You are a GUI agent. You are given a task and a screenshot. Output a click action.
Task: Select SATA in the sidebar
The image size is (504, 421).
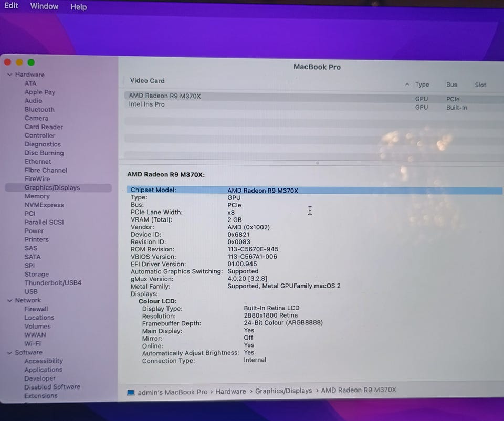coord(33,257)
